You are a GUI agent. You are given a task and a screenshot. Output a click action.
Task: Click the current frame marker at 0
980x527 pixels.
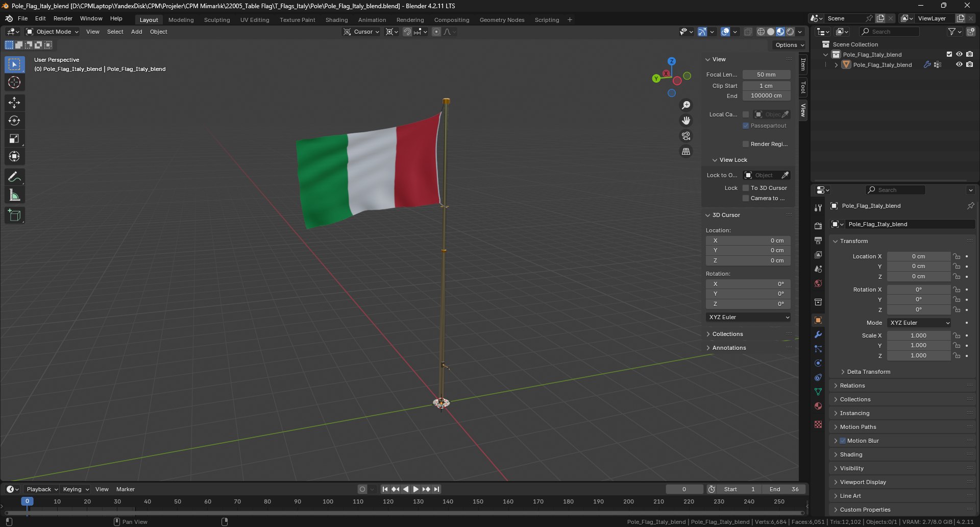[27, 501]
